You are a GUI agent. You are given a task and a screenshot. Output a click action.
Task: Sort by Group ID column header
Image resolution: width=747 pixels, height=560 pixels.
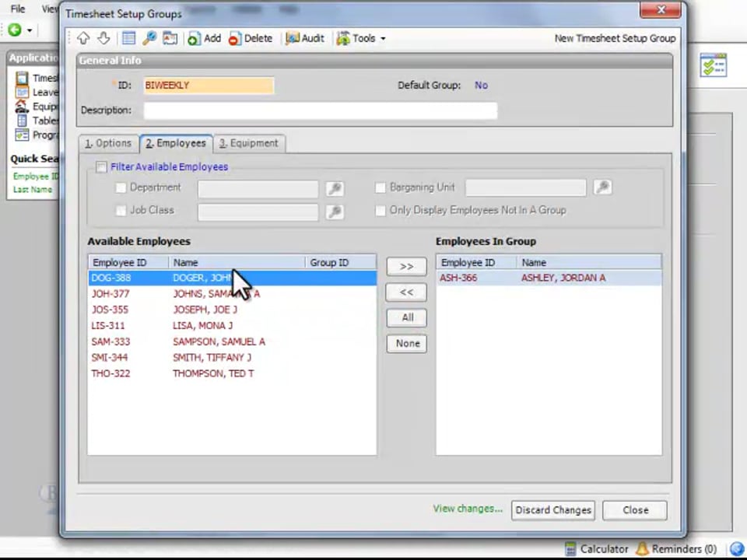pos(341,263)
